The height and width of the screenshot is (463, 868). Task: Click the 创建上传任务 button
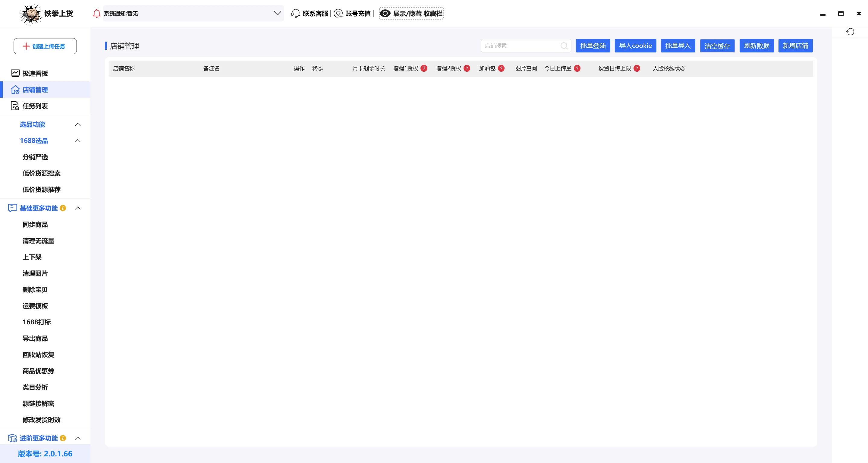point(45,46)
